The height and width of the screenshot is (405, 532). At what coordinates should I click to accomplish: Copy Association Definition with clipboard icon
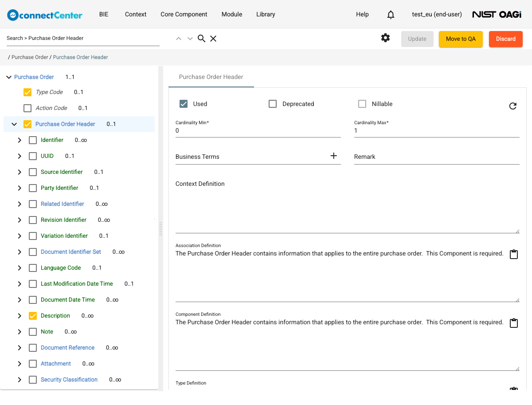coord(514,254)
